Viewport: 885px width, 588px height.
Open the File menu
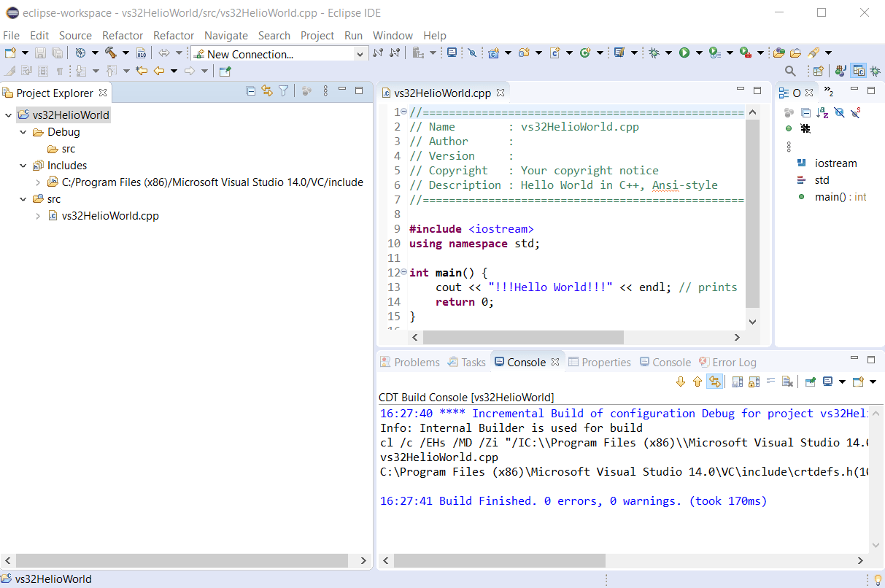pos(11,35)
